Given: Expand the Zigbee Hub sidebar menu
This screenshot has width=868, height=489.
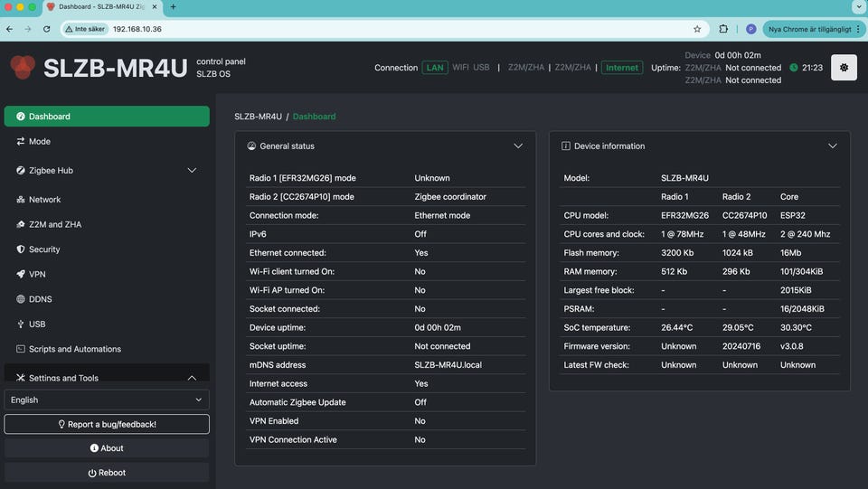Looking at the screenshot, I should (x=191, y=170).
